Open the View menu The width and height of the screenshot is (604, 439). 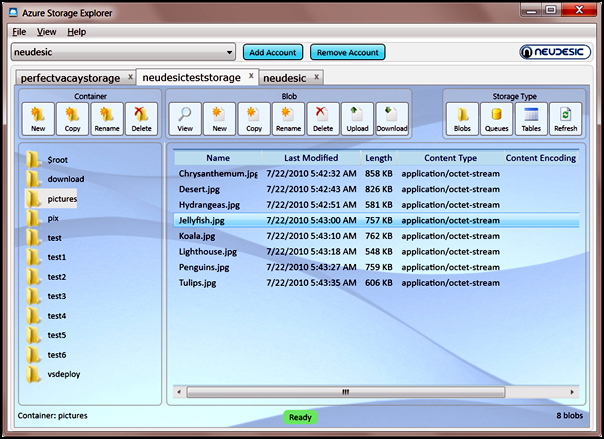47,32
